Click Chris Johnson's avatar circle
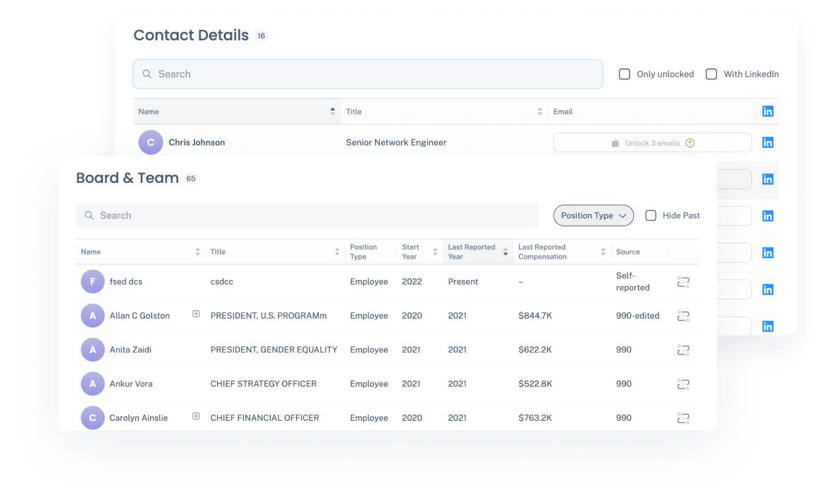827x504 pixels. (150, 143)
